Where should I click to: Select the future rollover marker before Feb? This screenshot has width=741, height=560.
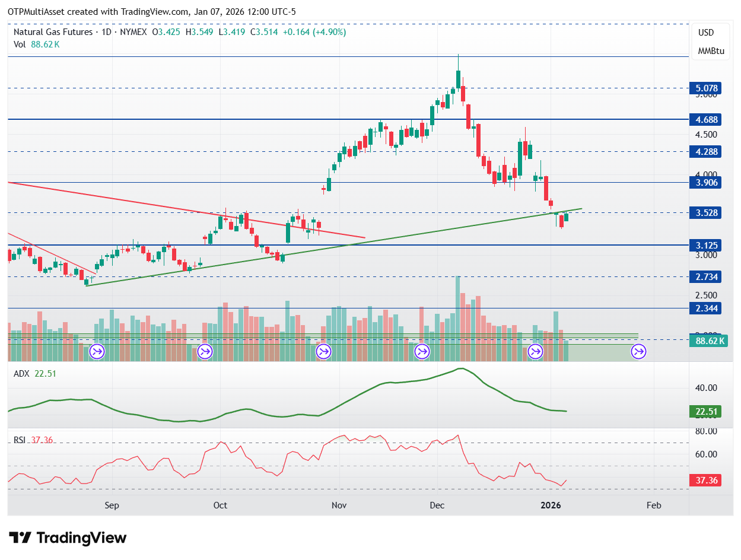[639, 352]
